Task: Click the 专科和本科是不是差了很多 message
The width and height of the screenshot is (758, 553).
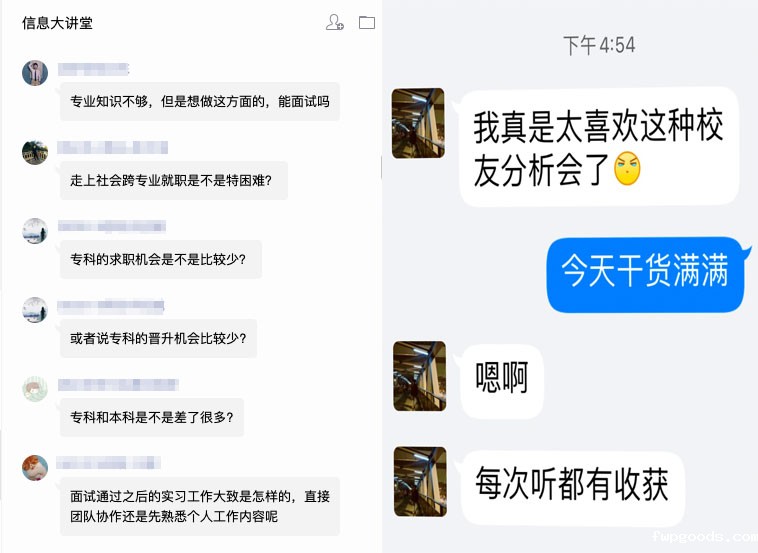Action: (152, 417)
